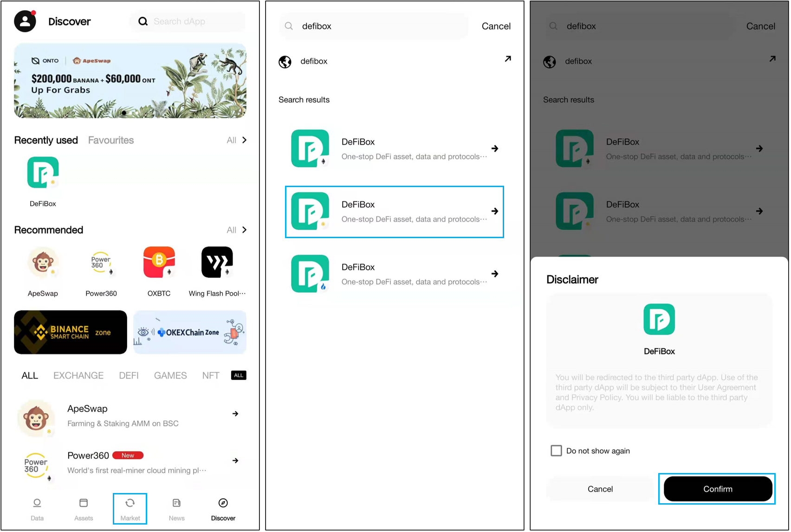Click arrow on third DeFiBox search result
Viewport: 791px width, 532px height.
495,274
